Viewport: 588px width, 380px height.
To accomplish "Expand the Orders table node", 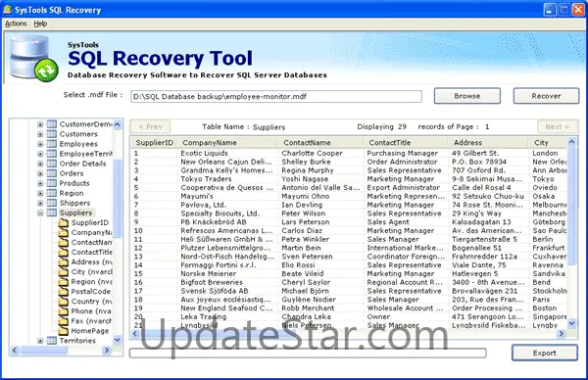I will tap(40, 173).
